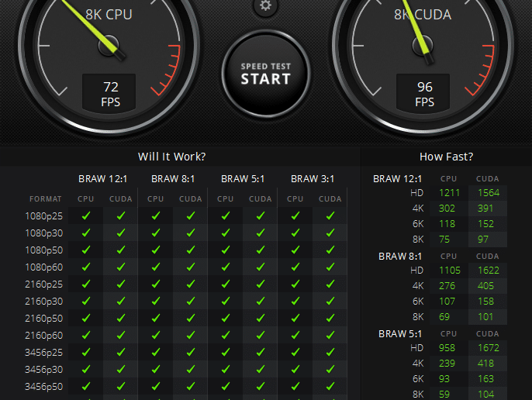Click BRAW 8:1 8K CUDA value 101
The height and width of the screenshot is (400, 532).
(x=485, y=317)
